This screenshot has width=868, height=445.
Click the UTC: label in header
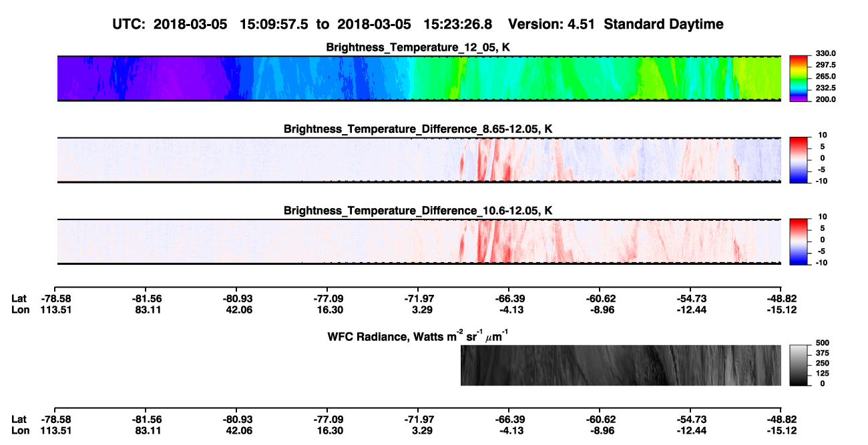(x=129, y=24)
